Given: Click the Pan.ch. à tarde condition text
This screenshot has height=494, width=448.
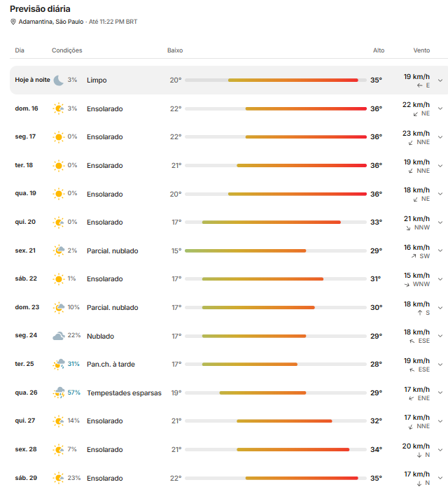Looking at the screenshot, I should coord(111,364).
